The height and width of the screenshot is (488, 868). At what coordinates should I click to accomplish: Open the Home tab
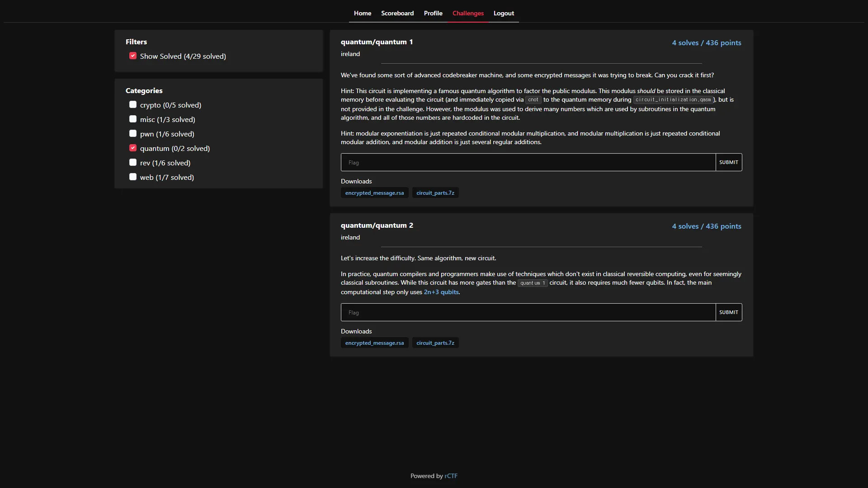[362, 13]
